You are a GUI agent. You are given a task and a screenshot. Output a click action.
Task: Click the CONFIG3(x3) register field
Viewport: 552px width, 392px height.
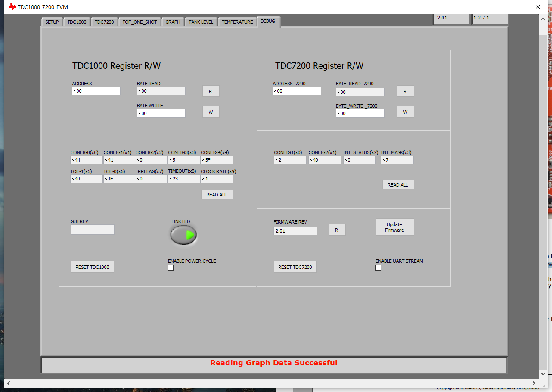(184, 160)
